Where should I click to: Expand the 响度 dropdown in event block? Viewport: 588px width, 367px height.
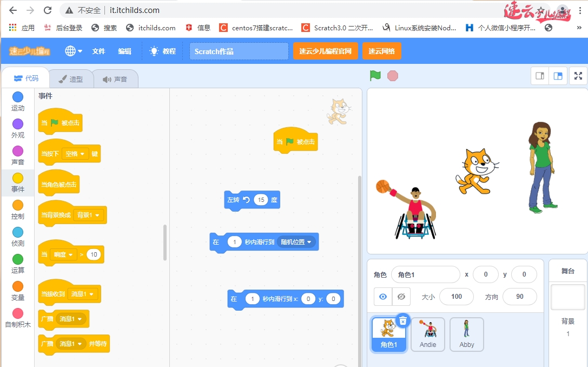pos(64,254)
